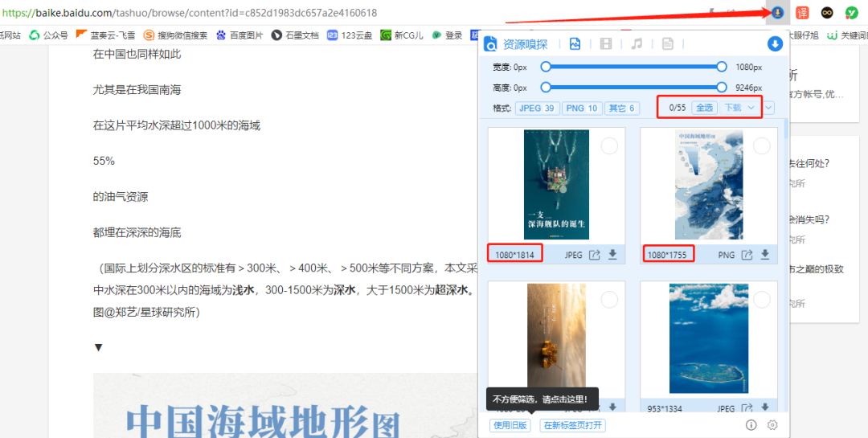Open the 百度图片 bookmark
Screen dimensions: 868x438
240,35
